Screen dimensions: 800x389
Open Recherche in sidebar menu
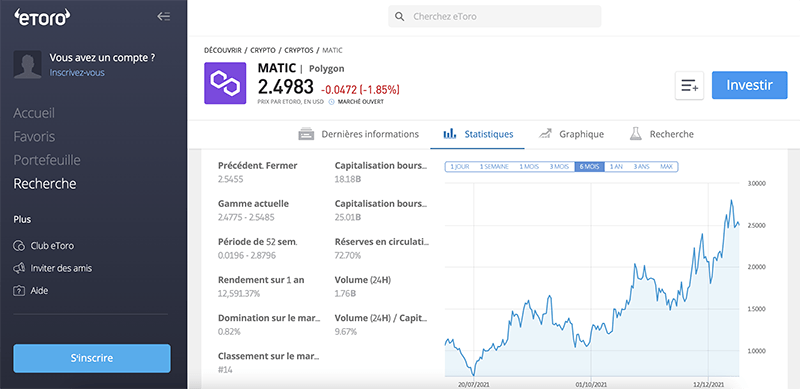(45, 184)
